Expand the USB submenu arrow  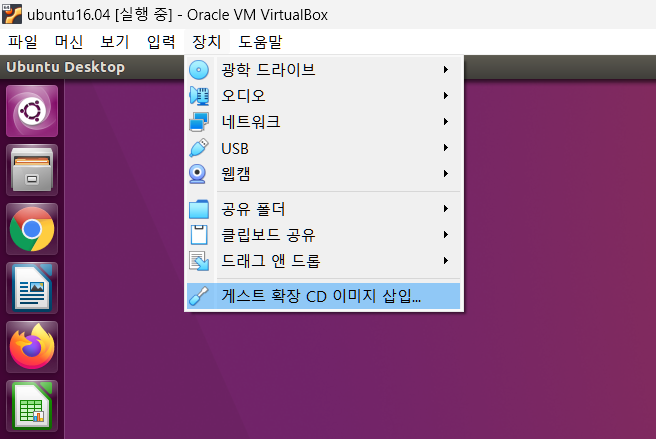pyautogui.click(x=446, y=147)
